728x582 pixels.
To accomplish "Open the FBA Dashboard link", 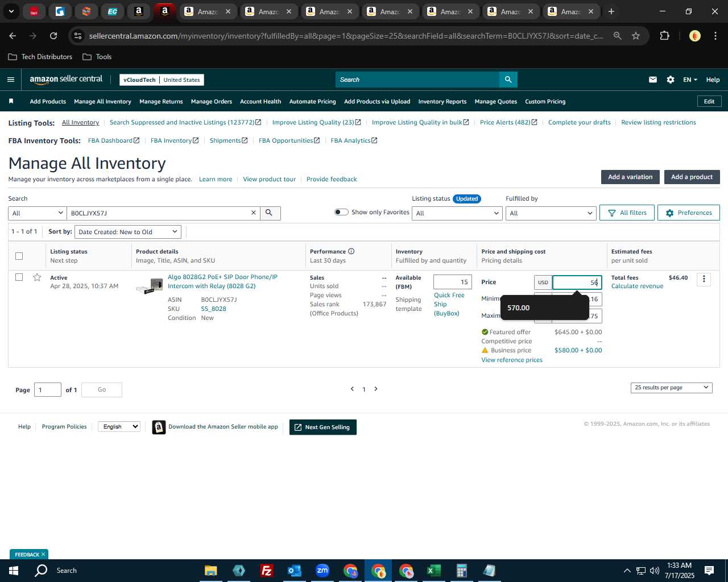I will point(114,140).
